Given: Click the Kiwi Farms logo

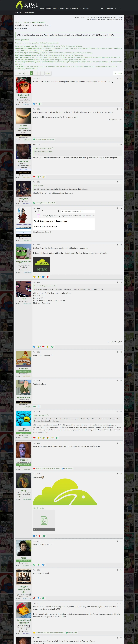Looking at the screenshot, I should (27, 5).
